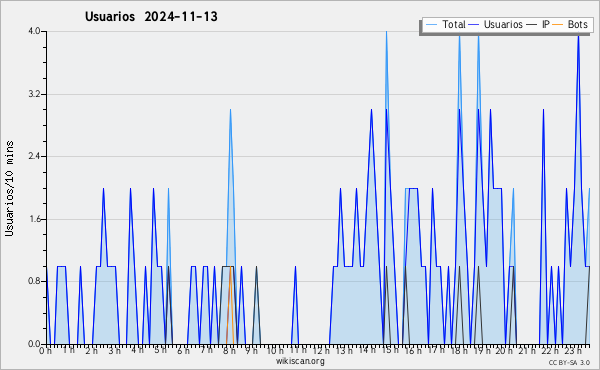The width and height of the screenshot is (600, 370).
Task: Click the 'Usuarios 2024-11-13' chart title
Action: click(151, 17)
